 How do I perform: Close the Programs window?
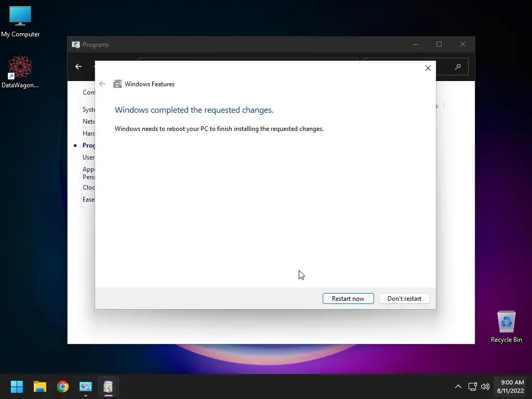click(x=463, y=45)
